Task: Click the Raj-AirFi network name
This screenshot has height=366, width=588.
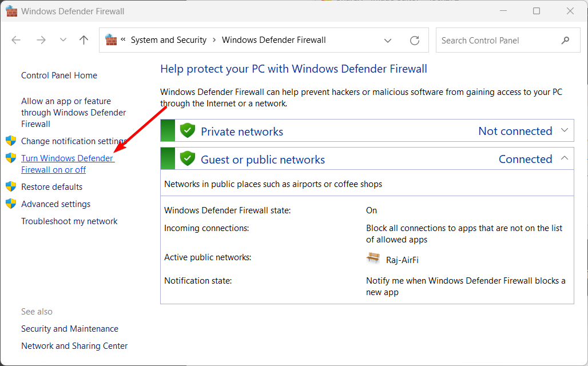Action: point(402,260)
